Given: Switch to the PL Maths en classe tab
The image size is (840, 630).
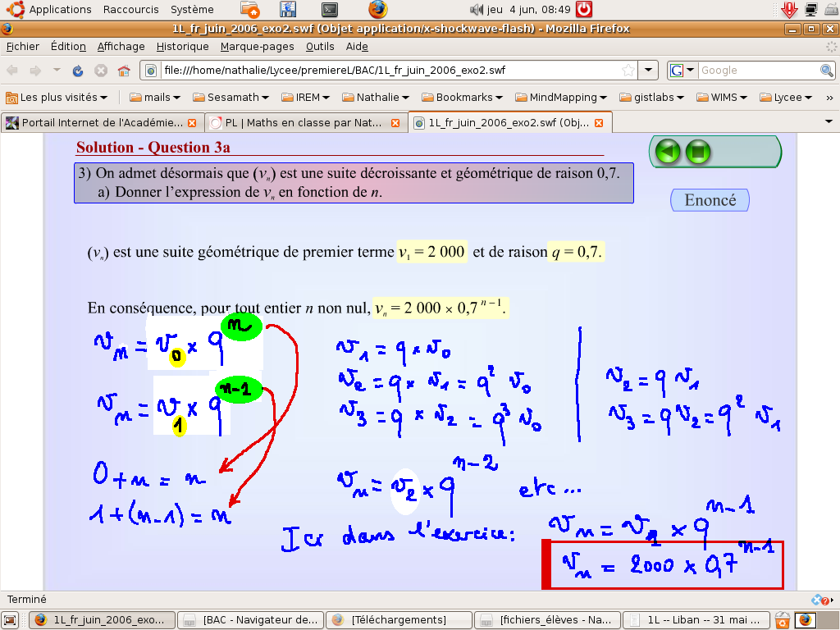Looking at the screenshot, I should pos(299,123).
